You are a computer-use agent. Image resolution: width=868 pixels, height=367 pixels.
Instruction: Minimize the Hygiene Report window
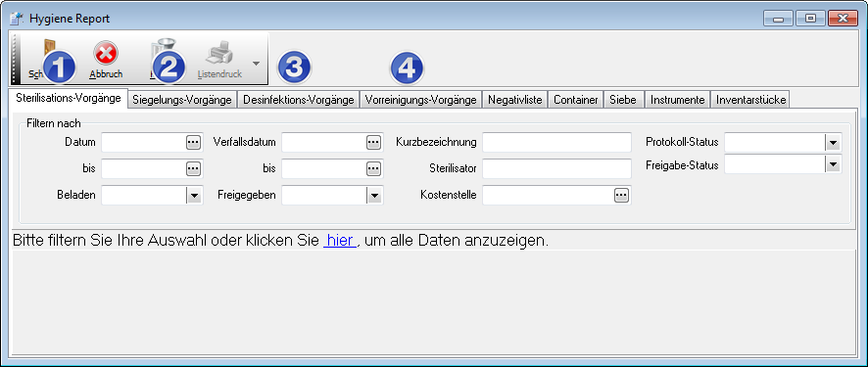pyautogui.click(x=778, y=19)
